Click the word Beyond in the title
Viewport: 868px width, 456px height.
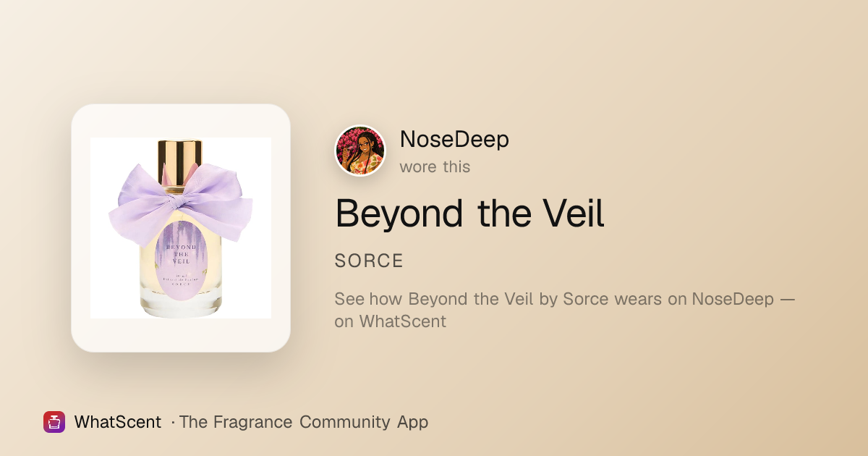click(x=399, y=213)
